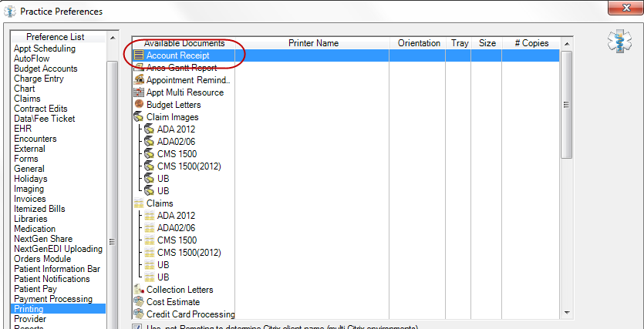Select Patient Notifications preference
This screenshot has height=329, width=644.
click(52, 279)
